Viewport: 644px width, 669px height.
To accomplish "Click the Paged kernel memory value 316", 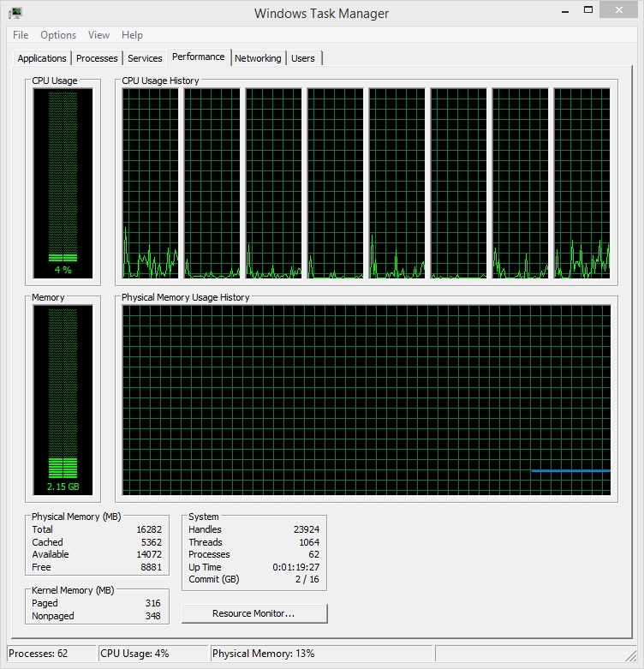I will tap(152, 603).
